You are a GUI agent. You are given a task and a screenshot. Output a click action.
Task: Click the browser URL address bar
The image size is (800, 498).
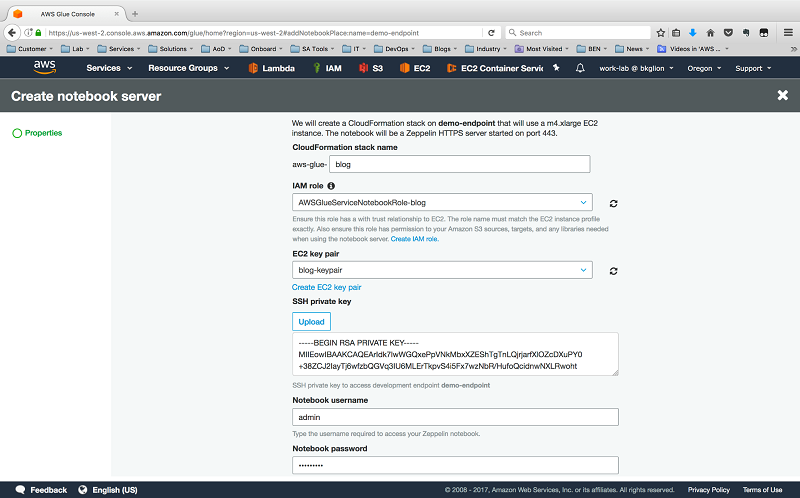[x=263, y=33]
